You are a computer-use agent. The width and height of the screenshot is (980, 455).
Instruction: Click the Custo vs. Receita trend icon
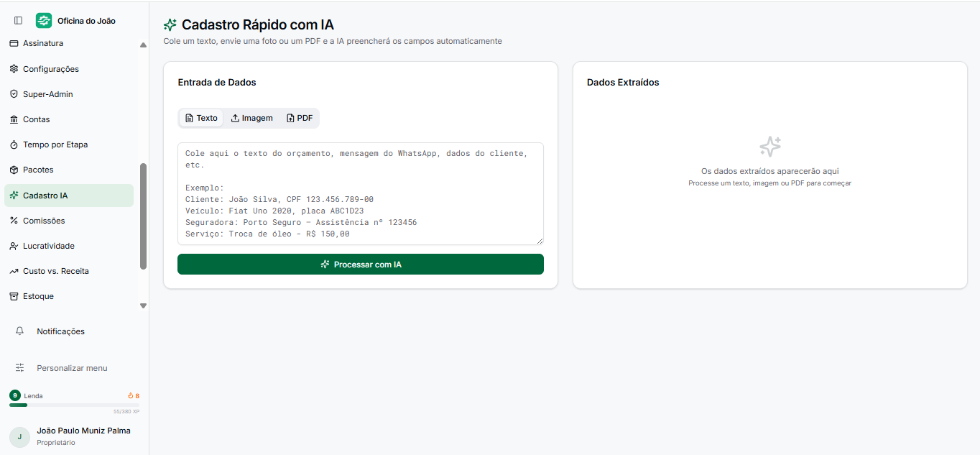(x=14, y=271)
